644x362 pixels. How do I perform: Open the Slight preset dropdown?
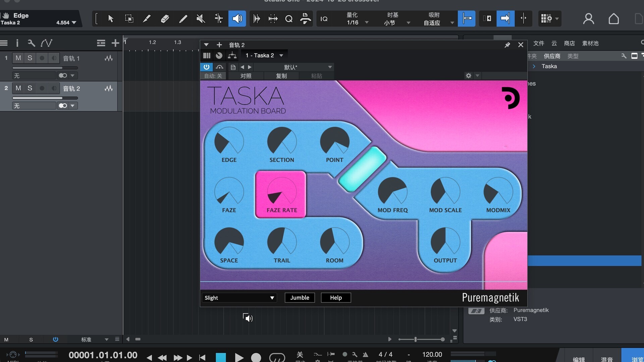[239, 298]
